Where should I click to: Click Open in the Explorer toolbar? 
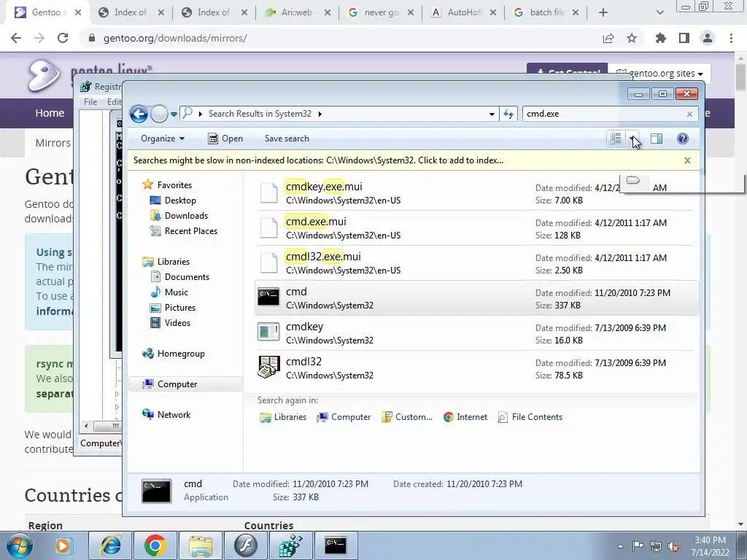point(225,139)
